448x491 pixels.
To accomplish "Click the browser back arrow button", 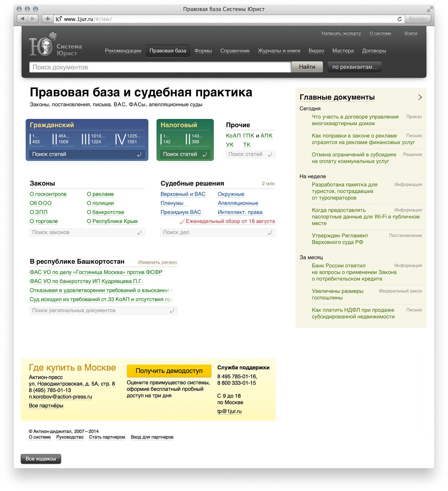I will point(23,19).
